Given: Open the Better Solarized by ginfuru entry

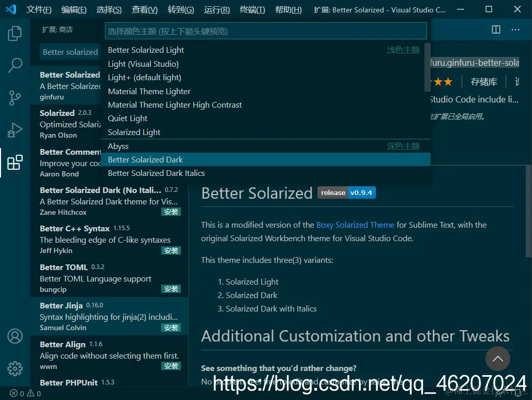Looking at the screenshot, I should click(x=66, y=85).
